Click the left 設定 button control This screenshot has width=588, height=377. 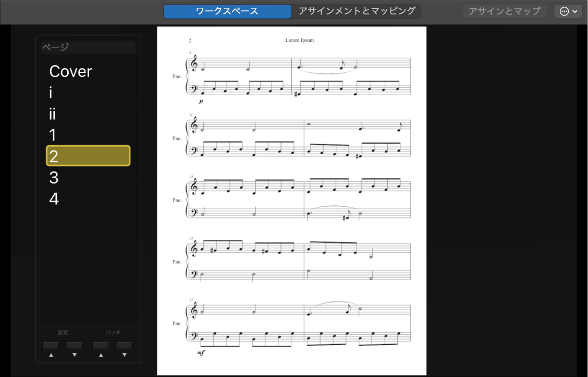pos(51,345)
